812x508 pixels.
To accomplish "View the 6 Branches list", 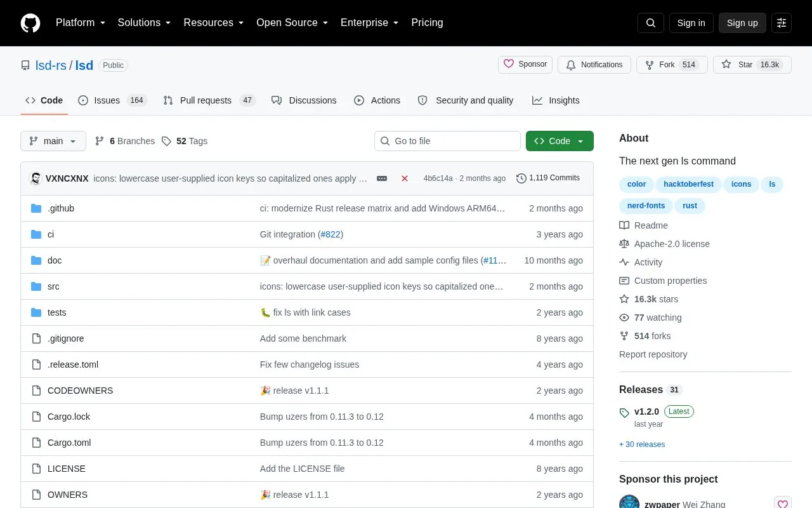I will [124, 141].
